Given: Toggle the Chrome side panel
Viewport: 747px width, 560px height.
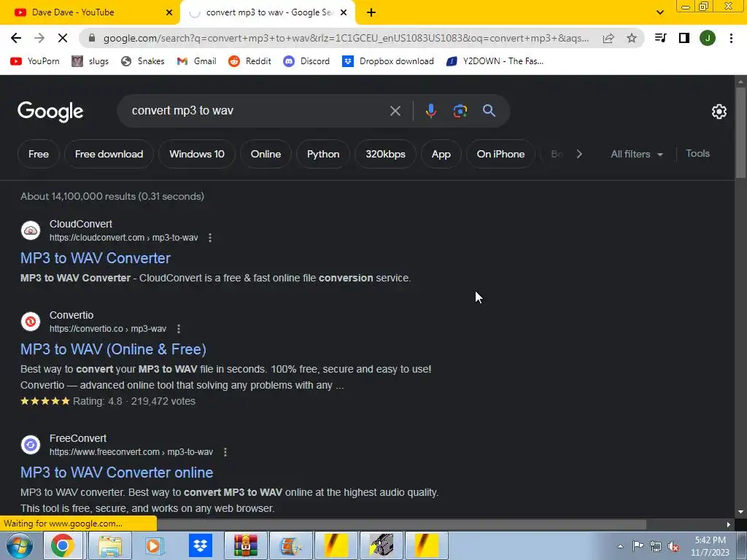Looking at the screenshot, I should click(x=684, y=38).
